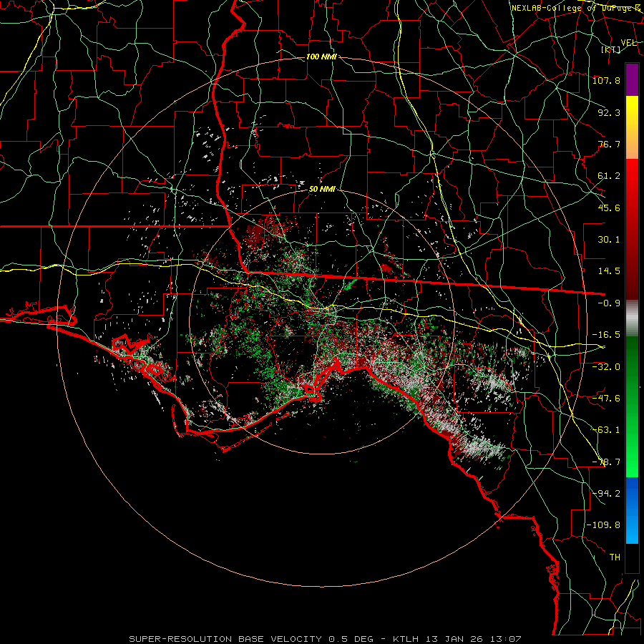Click the -0.9 scale value
This screenshot has height=644, width=644.
[609, 303]
